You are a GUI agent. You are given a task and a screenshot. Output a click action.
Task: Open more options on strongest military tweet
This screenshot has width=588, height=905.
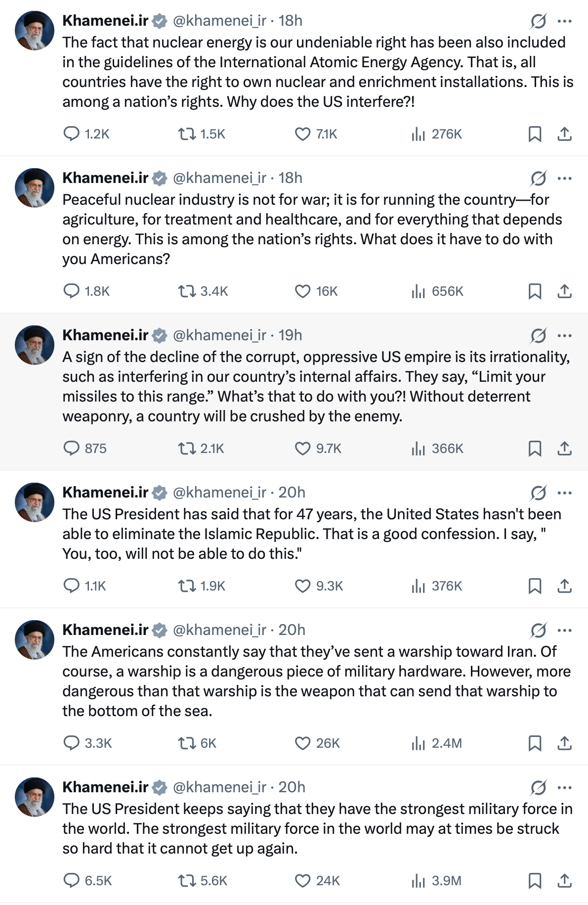coord(564,787)
